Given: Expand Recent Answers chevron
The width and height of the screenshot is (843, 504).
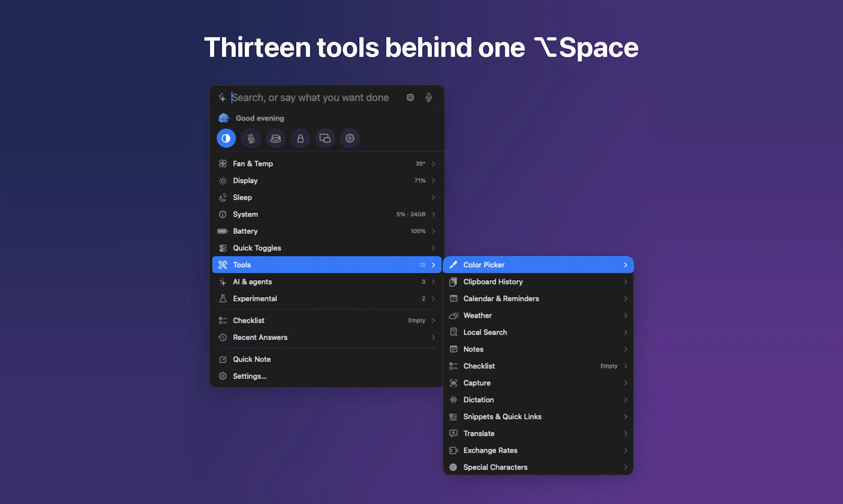Looking at the screenshot, I should 434,338.
